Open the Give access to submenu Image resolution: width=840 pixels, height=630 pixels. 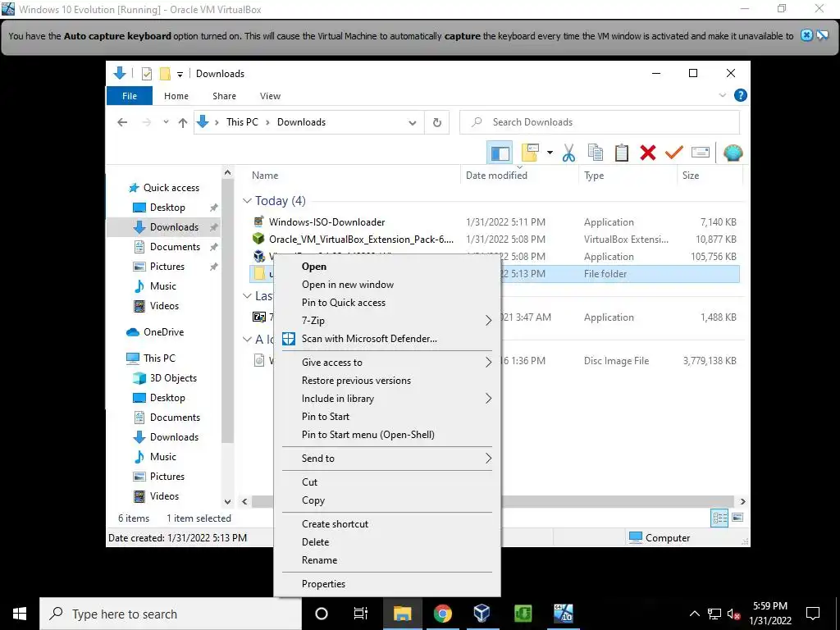[x=387, y=362]
